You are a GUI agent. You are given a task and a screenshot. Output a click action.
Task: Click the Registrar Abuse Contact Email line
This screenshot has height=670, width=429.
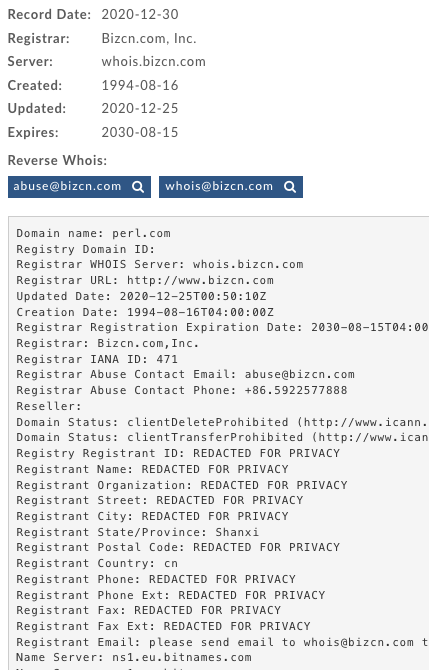click(185, 374)
